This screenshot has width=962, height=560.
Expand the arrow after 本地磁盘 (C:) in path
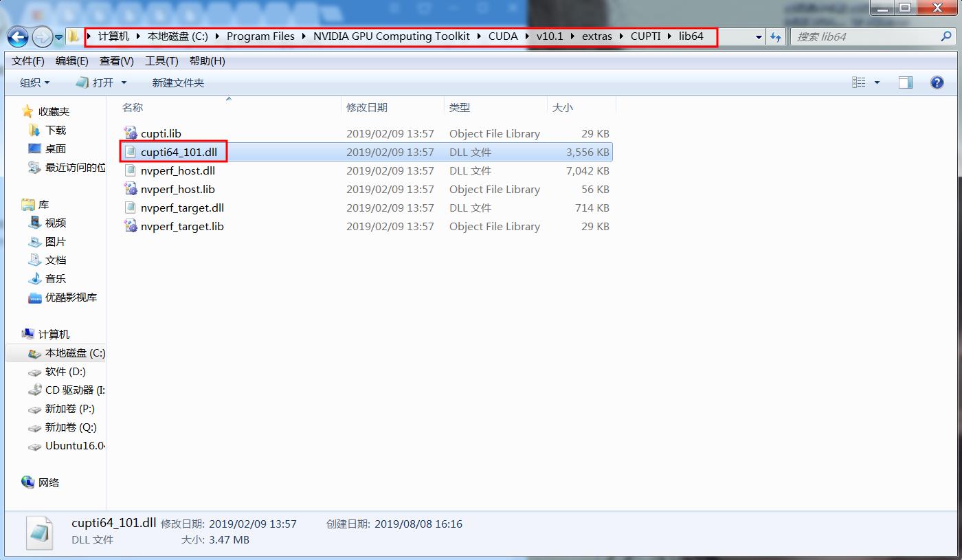tap(218, 36)
